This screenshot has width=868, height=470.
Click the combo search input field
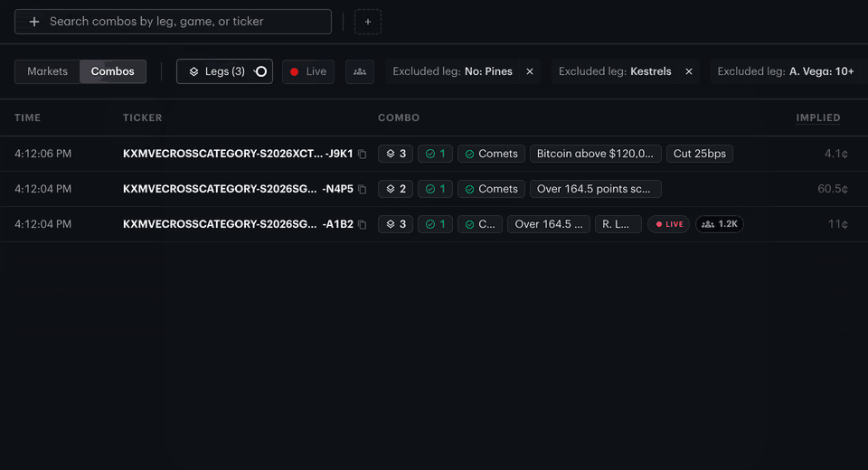[173, 22]
